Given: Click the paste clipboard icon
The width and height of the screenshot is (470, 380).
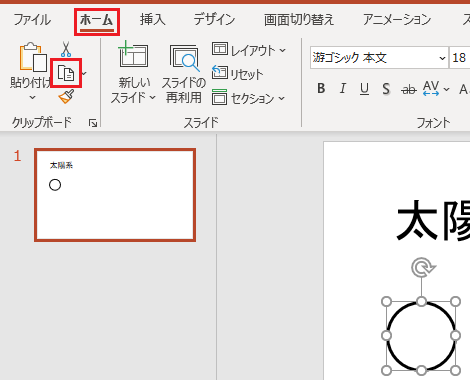Looking at the screenshot, I should (x=33, y=57).
